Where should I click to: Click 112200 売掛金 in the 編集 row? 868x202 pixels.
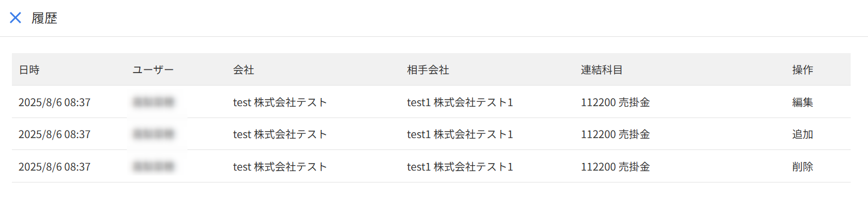[x=616, y=102]
